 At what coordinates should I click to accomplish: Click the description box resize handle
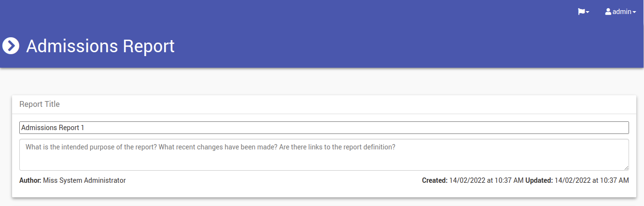[x=626, y=168]
